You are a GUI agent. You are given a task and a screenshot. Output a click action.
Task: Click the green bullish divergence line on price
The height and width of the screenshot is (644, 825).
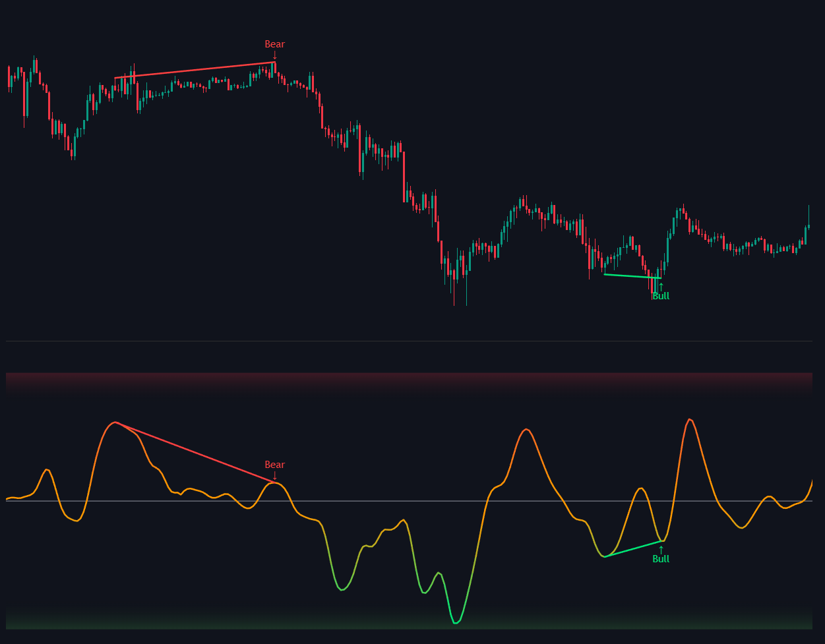pyautogui.click(x=632, y=276)
